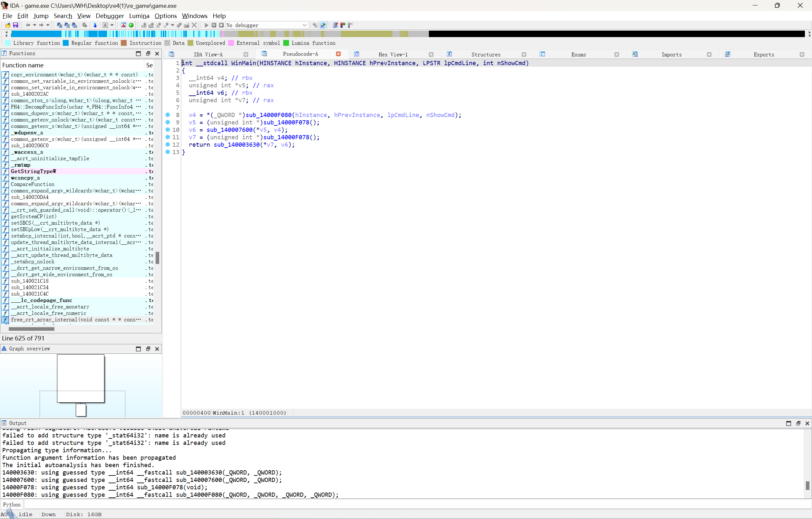The image size is (812, 519).
Task: Click the red warning triangle toolbar icon
Action: pyautogui.click(x=123, y=25)
